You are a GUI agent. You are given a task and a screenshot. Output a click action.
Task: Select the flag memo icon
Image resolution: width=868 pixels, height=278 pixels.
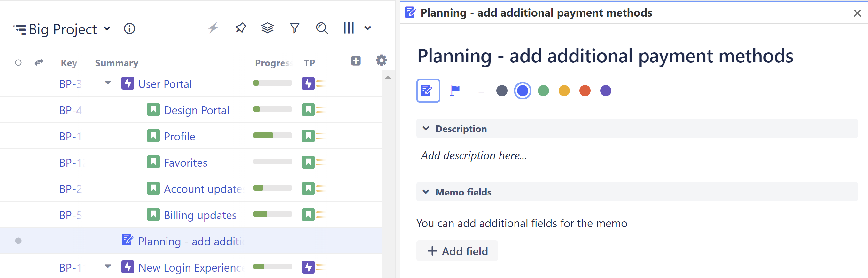coord(455,91)
